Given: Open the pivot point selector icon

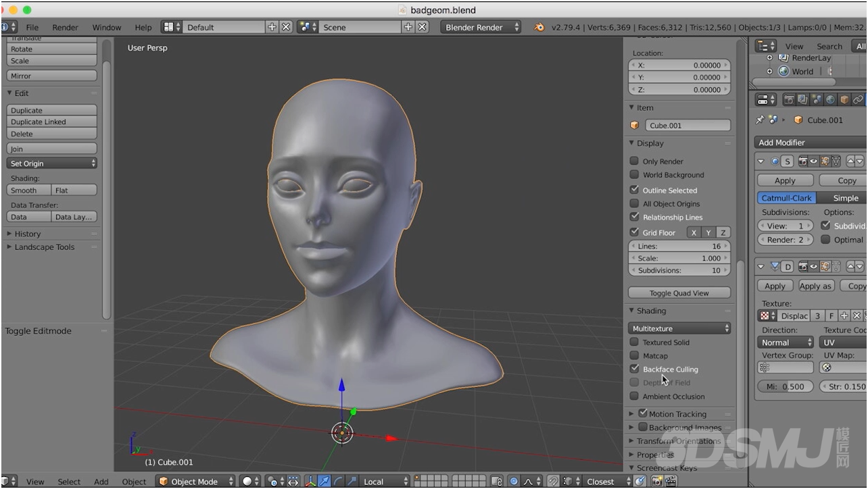Looking at the screenshot, I should tap(274, 482).
